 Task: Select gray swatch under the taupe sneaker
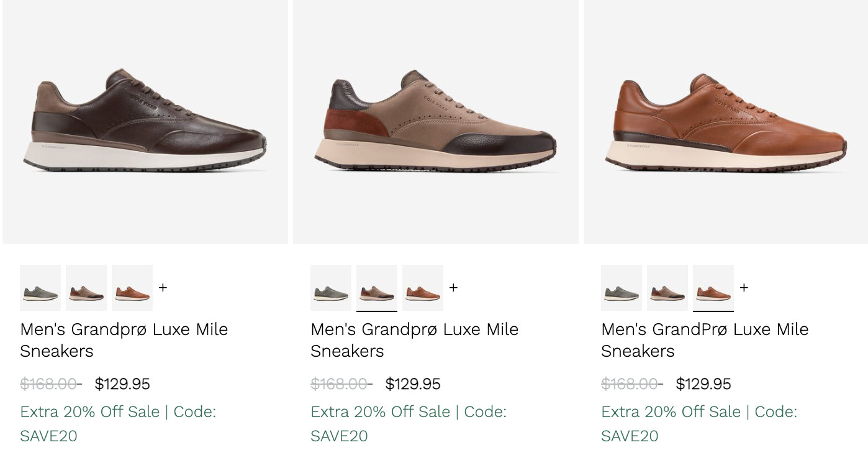331,288
